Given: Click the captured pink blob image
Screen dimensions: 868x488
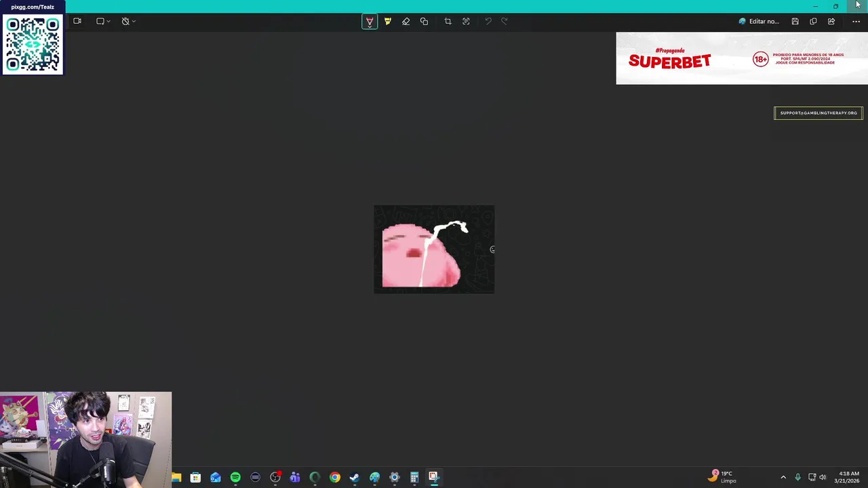Looking at the screenshot, I should click(x=434, y=249).
